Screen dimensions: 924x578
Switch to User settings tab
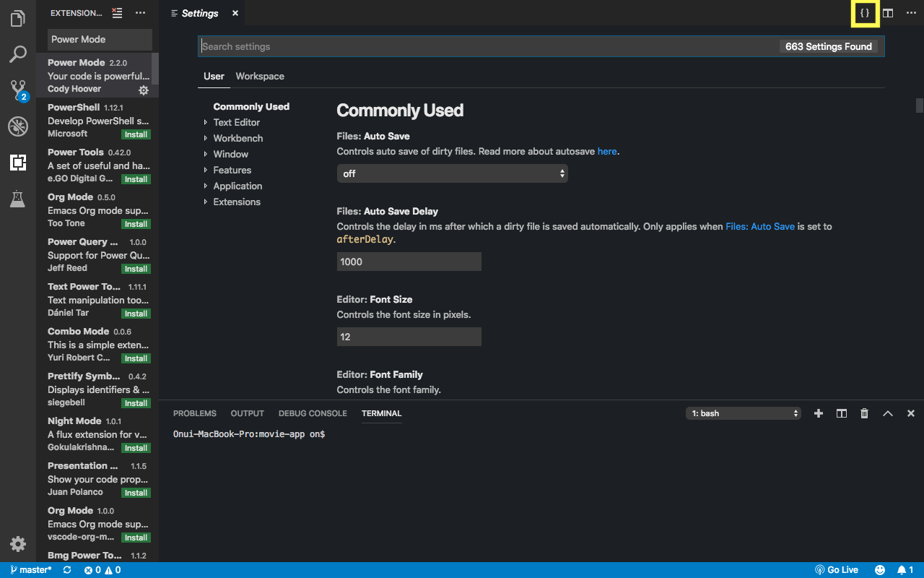[x=214, y=76]
